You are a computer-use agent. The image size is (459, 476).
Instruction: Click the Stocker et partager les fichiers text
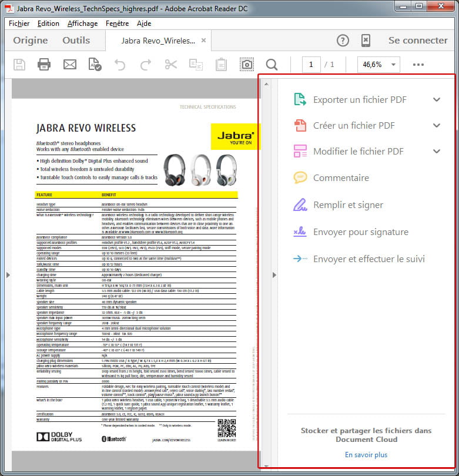pos(366,435)
